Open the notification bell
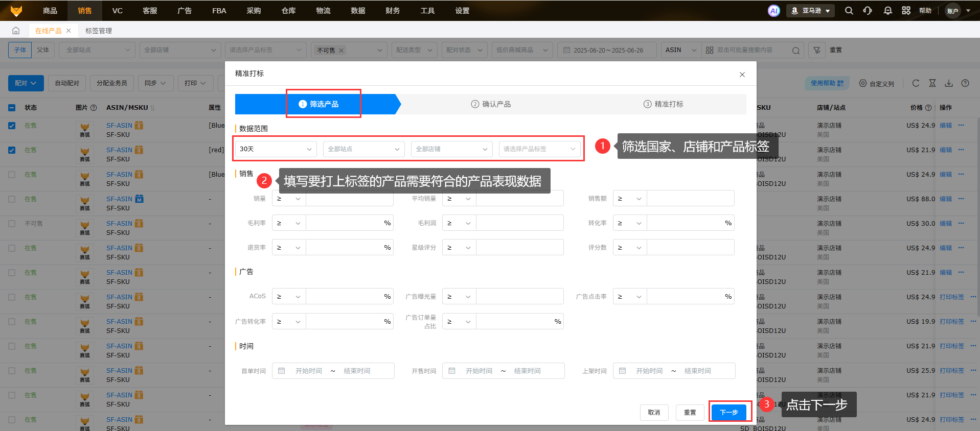This screenshot has width=980, height=431. (x=888, y=11)
